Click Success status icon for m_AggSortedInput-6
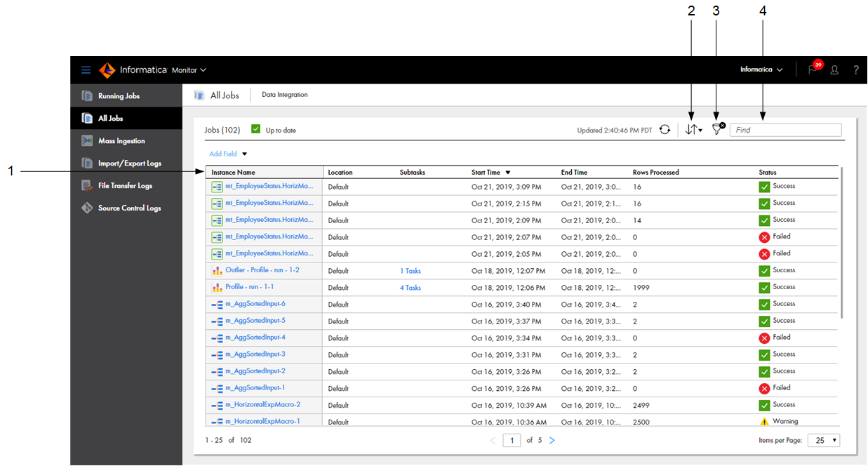Viewport: 868px width, 466px height. pos(764,305)
